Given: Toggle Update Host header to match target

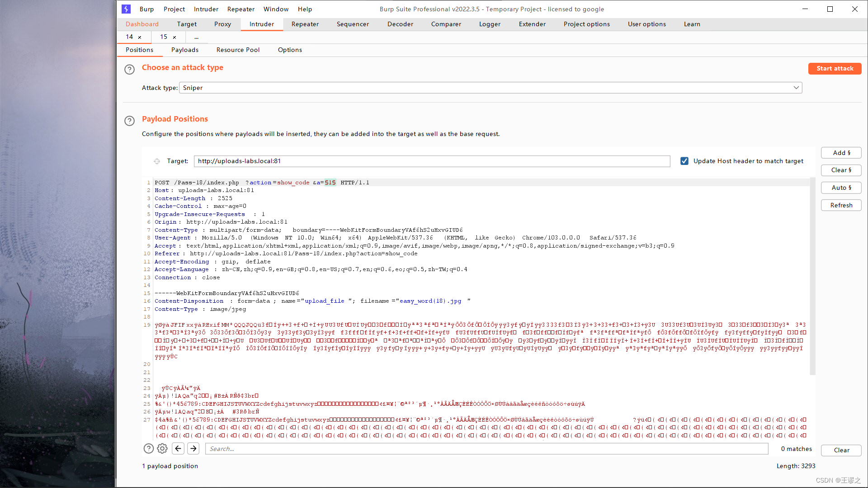Looking at the screenshot, I should click(x=684, y=161).
